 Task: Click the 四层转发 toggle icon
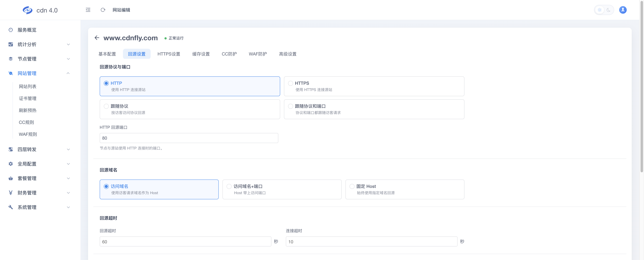[11, 149]
